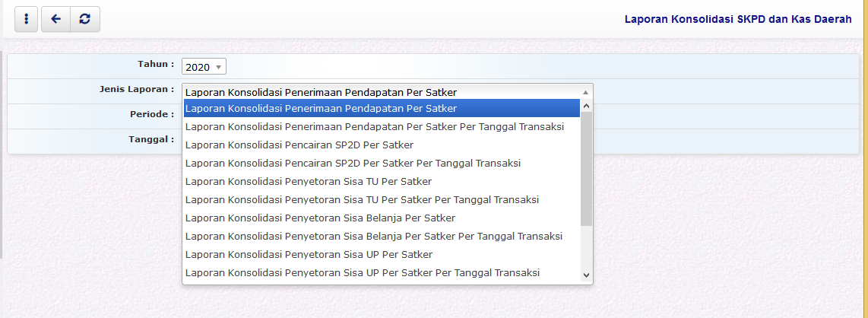Click the dropdown list scroll down arrow
The height and width of the screenshot is (318, 868).
[x=586, y=275]
